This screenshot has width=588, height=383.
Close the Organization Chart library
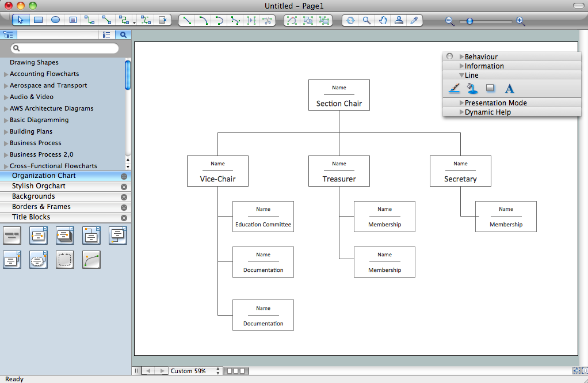click(x=124, y=176)
